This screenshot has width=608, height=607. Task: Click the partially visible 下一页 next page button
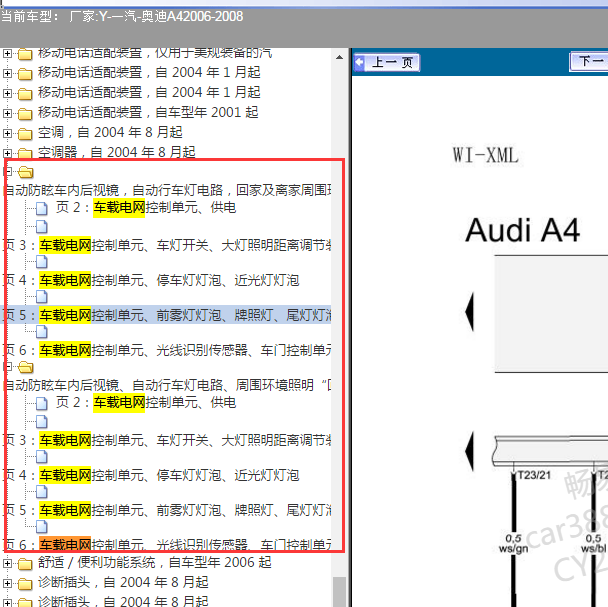[x=589, y=62]
